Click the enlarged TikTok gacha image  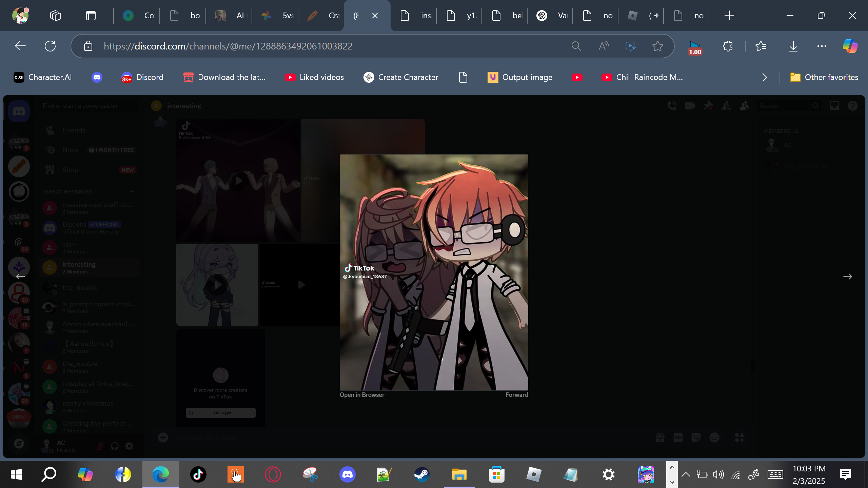coord(434,272)
